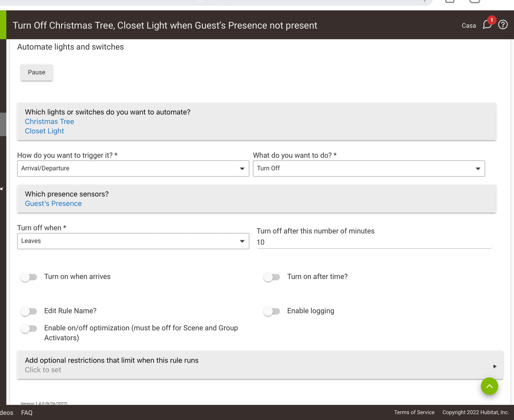Toggle Edit Rule Name on
Image resolution: width=514 pixels, height=420 pixels.
(x=29, y=311)
